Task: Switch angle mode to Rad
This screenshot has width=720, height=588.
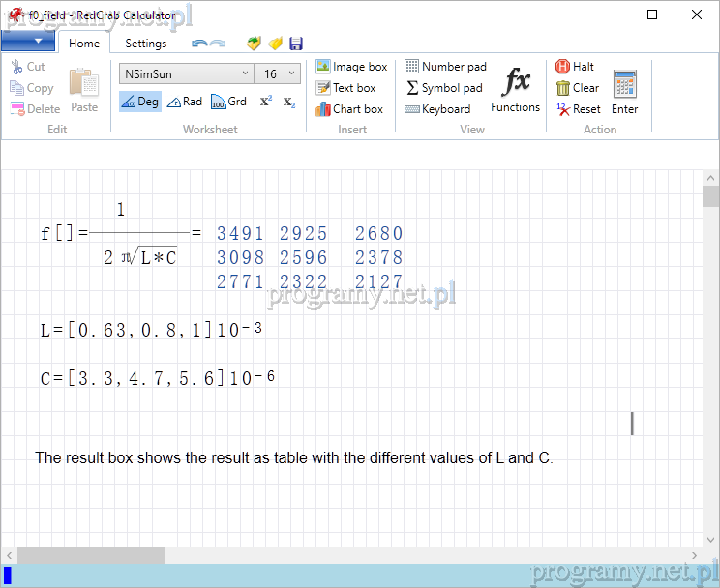Action: [184, 102]
